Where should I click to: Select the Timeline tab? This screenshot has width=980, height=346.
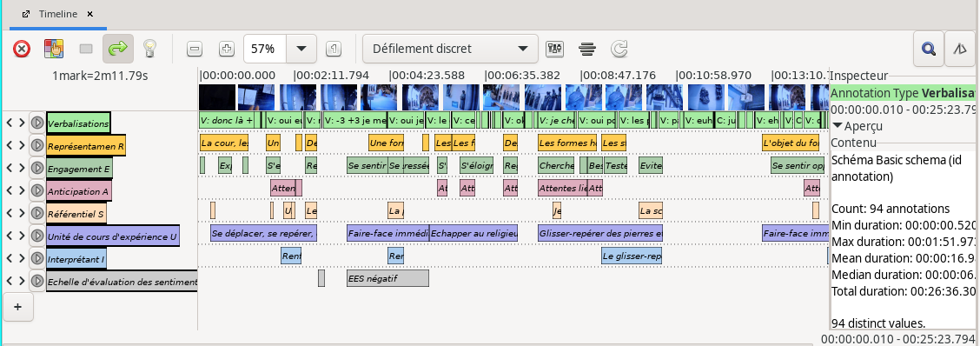58,14
